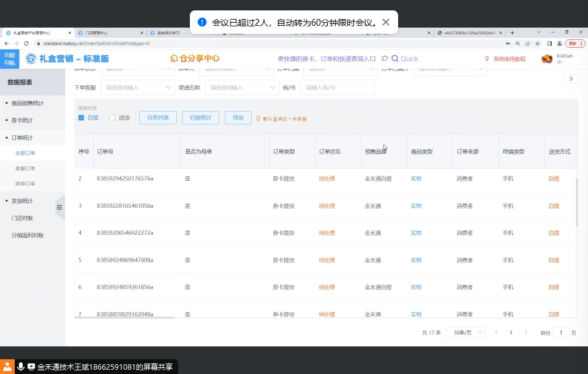
Task: Click the browser page reload icon
Action: click(x=26, y=44)
